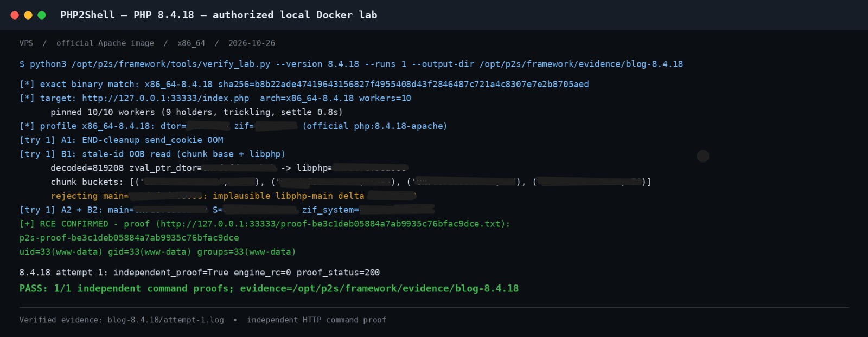Click the 'A1: END-cleanup send_cookie OOM' line

(x=142, y=140)
